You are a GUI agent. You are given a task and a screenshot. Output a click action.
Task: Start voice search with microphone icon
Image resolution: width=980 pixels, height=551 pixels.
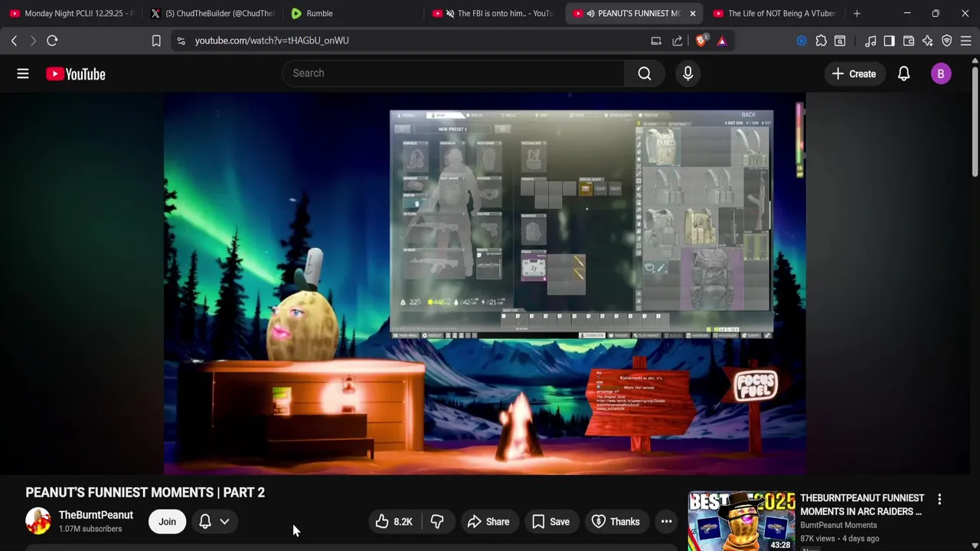(x=688, y=73)
